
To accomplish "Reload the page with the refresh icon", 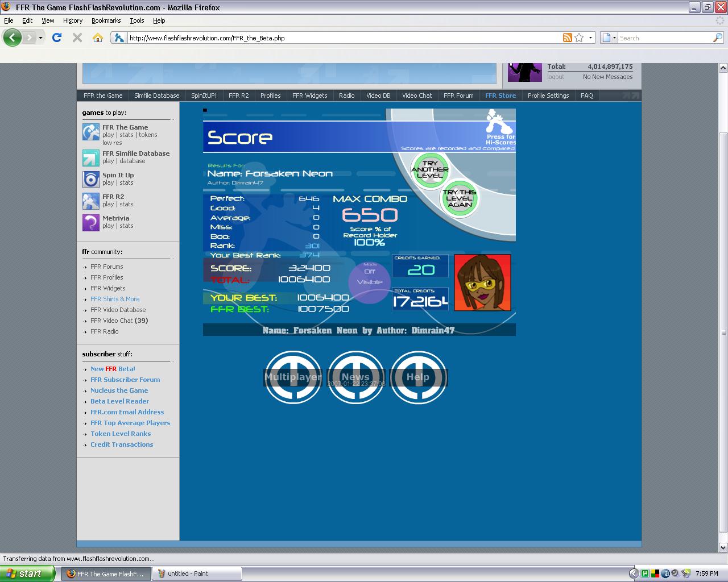I will (56, 38).
